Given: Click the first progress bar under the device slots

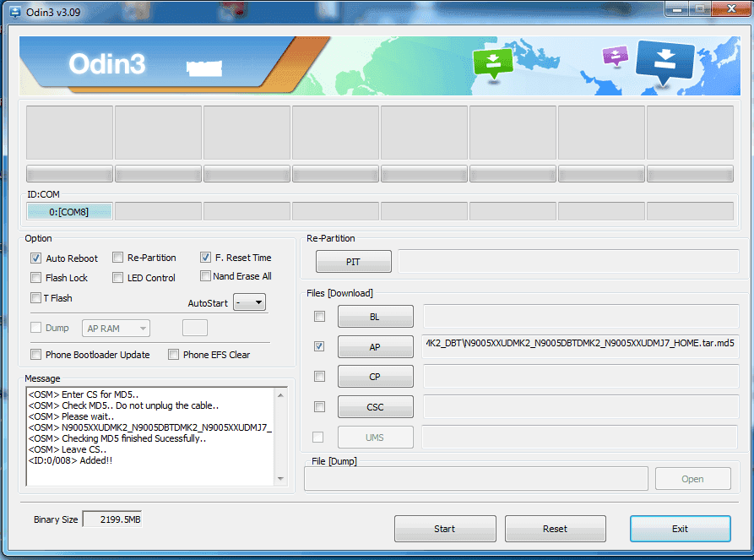Looking at the screenshot, I should (x=70, y=174).
